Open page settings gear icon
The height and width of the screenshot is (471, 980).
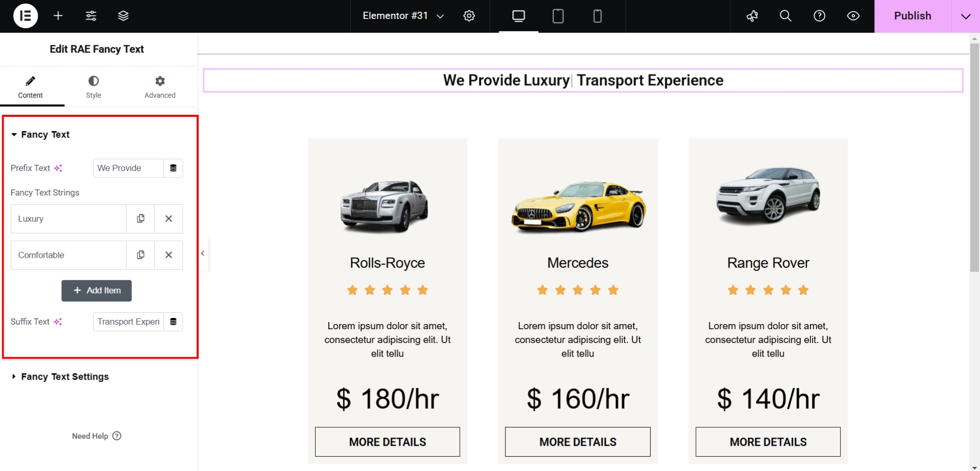coord(469,16)
